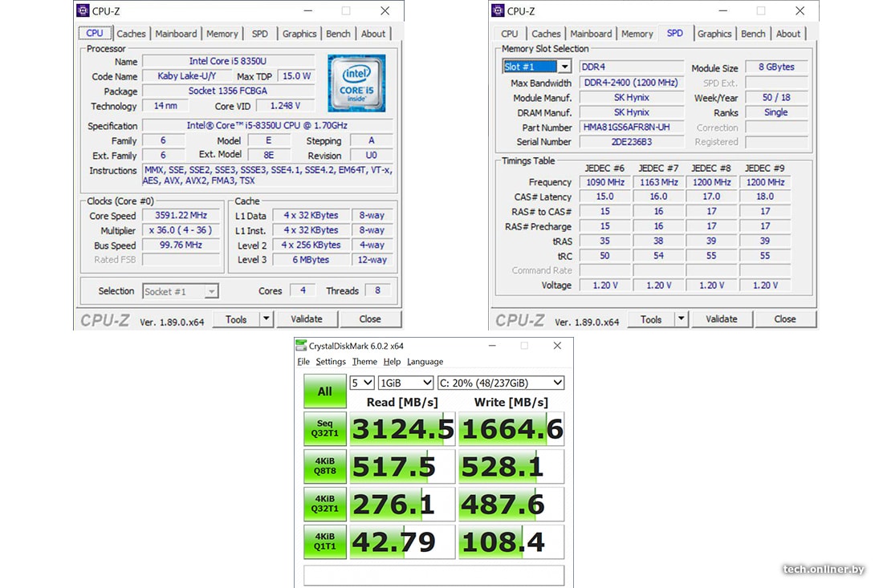Click the 42.79 read result
The width and height of the screenshot is (883, 588).
(402, 541)
